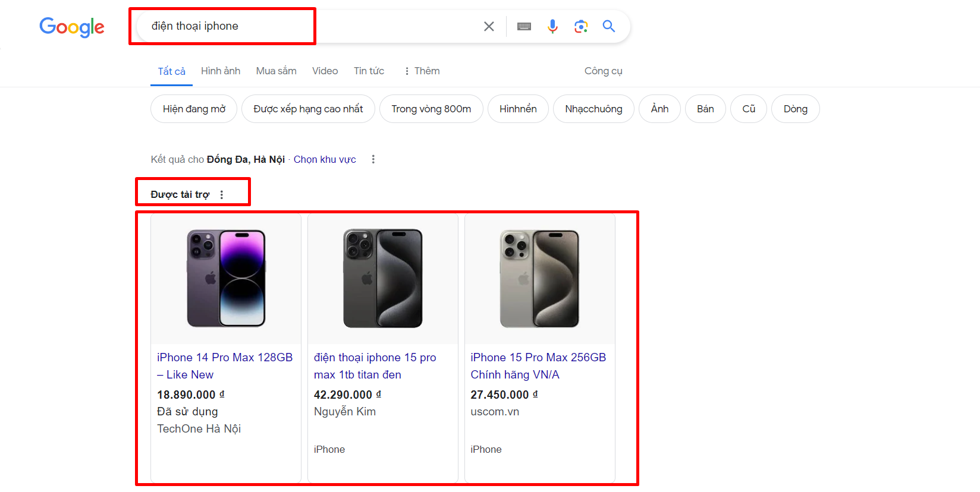Click the magnifying glass search button

pos(608,26)
